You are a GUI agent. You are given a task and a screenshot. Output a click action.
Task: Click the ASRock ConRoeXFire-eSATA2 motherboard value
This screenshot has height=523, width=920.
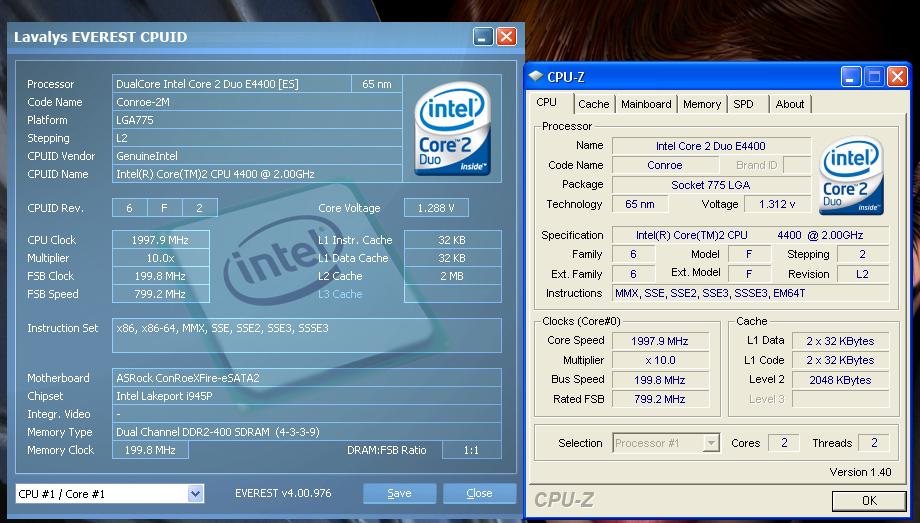[x=307, y=378]
